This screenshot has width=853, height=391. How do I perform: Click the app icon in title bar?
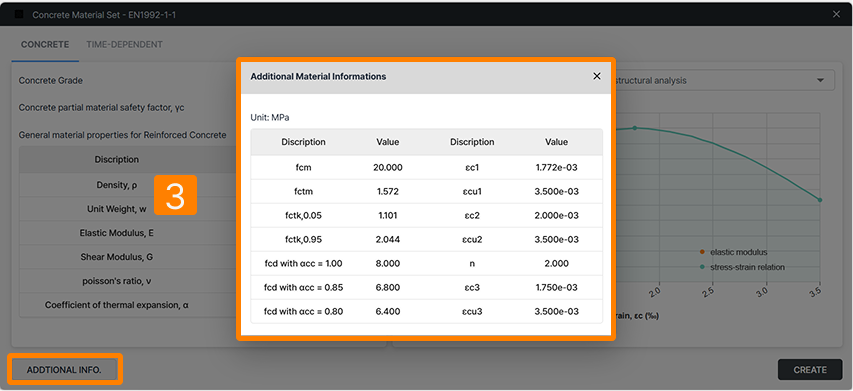click(18, 15)
